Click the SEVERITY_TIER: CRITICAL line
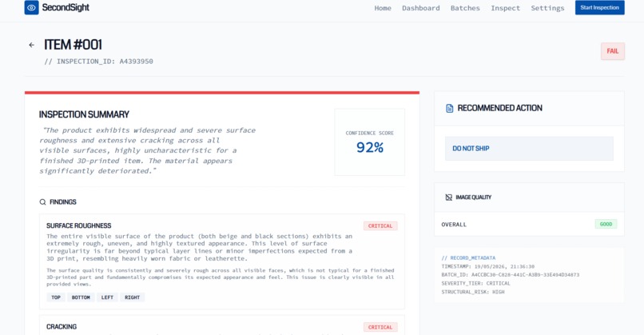The image size is (644, 335). 476,283
